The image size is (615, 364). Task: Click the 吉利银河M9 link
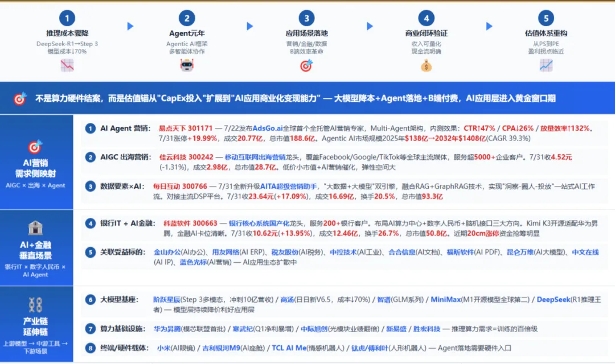pyautogui.click(x=221, y=348)
